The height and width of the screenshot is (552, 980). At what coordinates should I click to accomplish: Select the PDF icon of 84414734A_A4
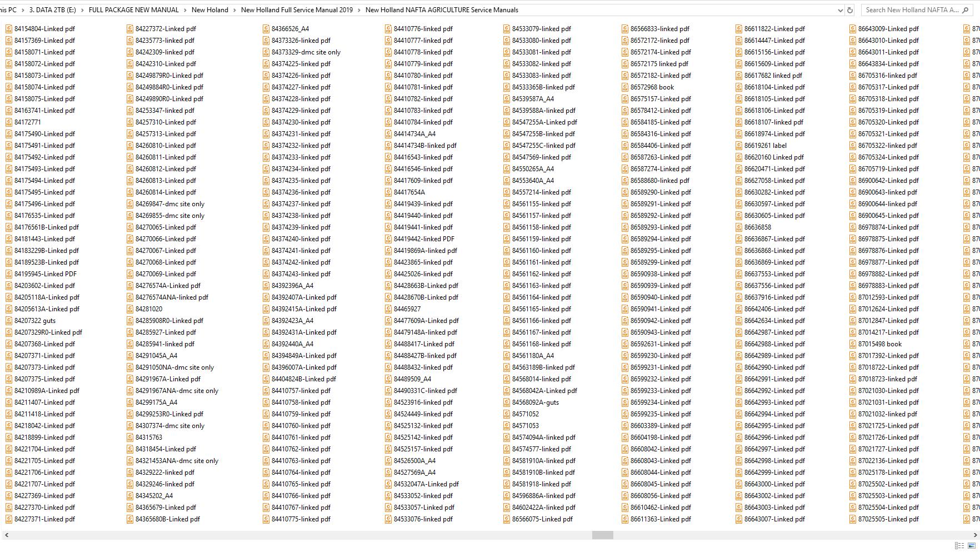(388, 134)
